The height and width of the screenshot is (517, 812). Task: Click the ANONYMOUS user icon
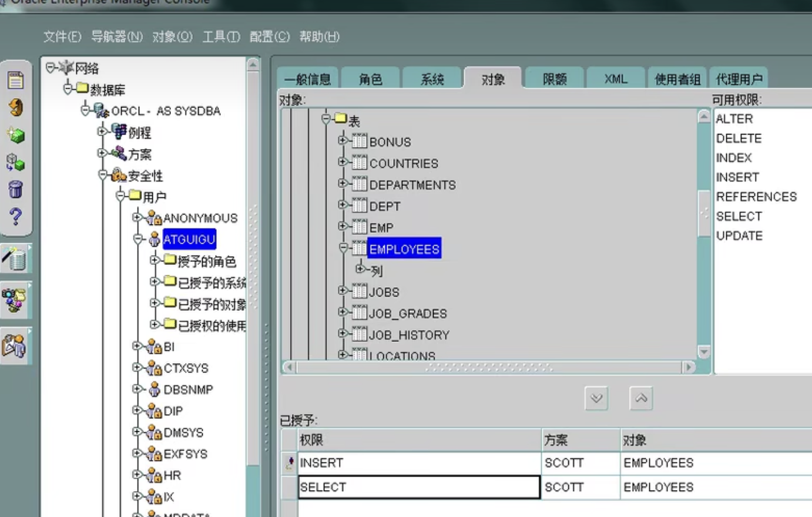(x=155, y=218)
